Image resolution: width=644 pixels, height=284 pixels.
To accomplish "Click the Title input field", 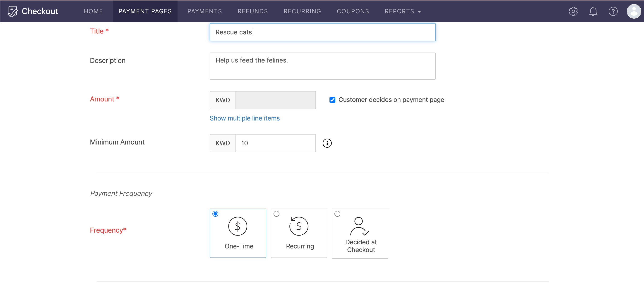I will (322, 32).
